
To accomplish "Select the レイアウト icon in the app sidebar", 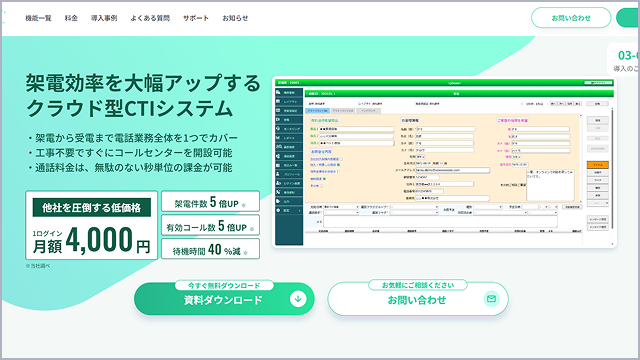I will click(278, 102).
